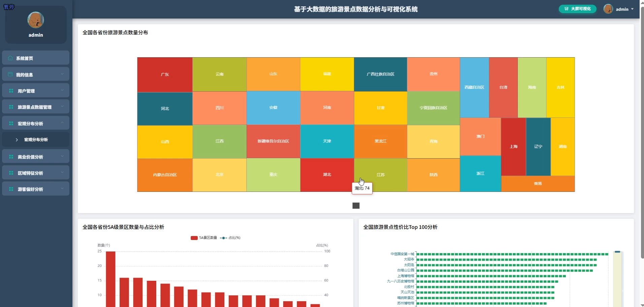Screen dimensions: 644x307
Task: Click the 湖北 treemap block
Action: tap(327, 175)
